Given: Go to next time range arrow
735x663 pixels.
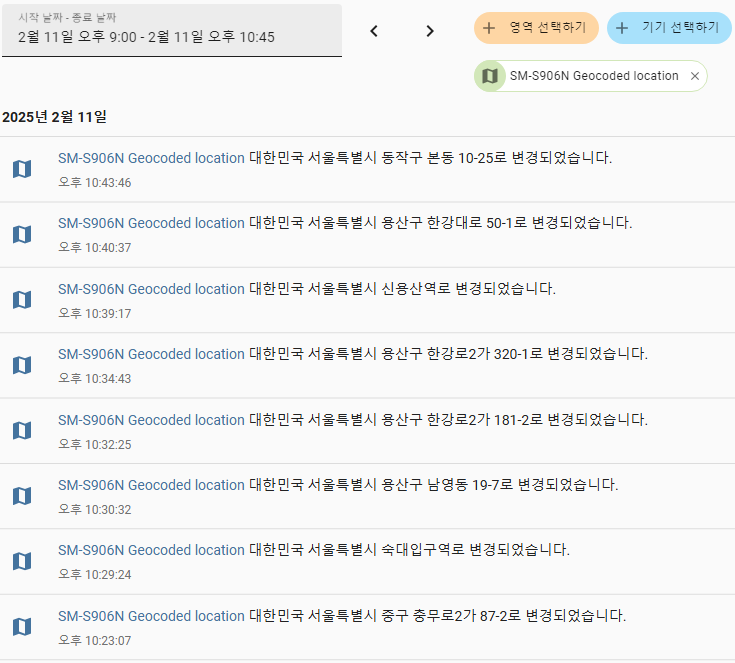Looking at the screenshot, I should (x=430, y=31).
